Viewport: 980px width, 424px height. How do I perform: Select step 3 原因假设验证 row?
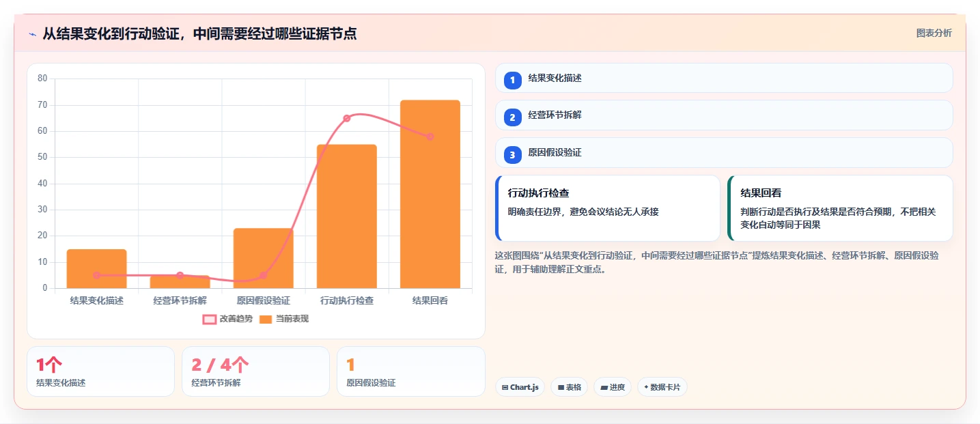pos(724,153)
